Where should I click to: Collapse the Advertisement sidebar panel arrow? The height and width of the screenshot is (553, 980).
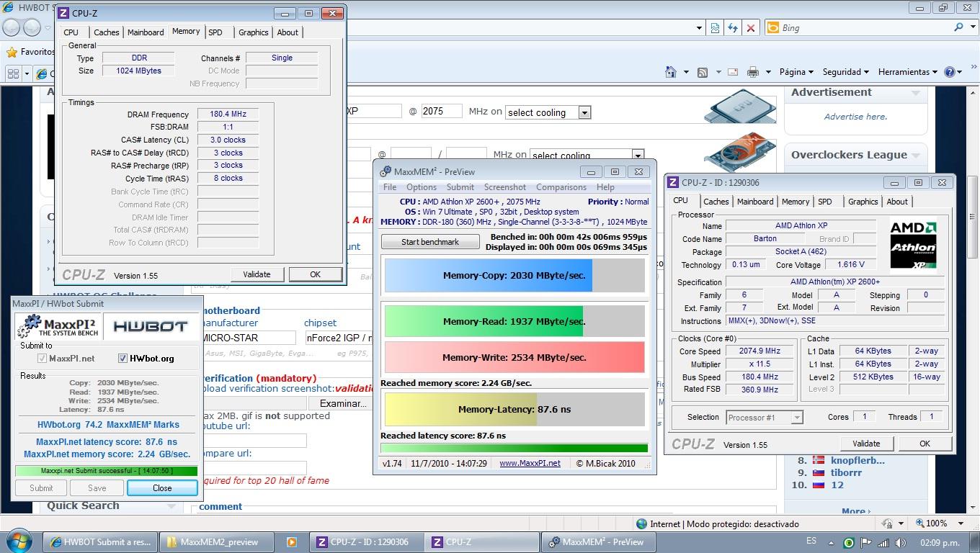(916, 92)
